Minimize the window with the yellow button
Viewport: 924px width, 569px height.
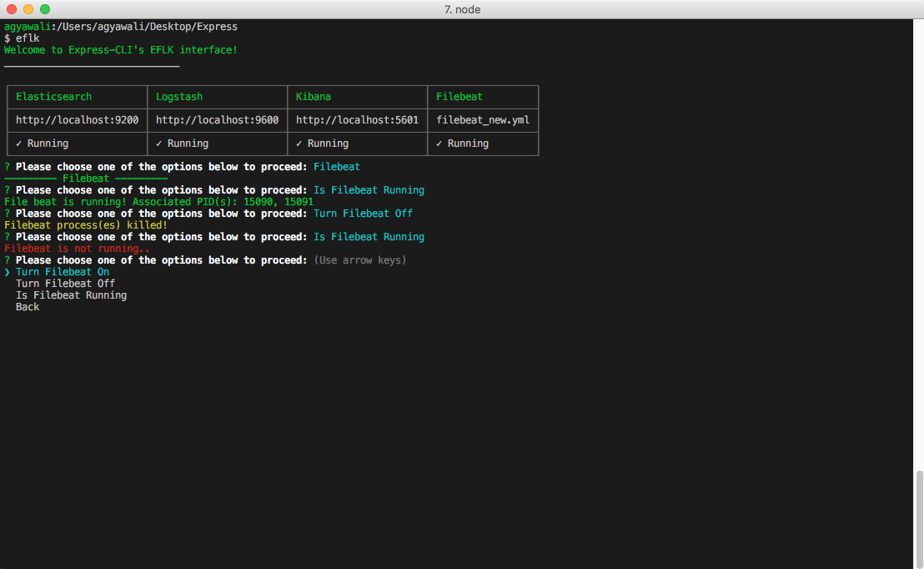click(x=28, y=9)
